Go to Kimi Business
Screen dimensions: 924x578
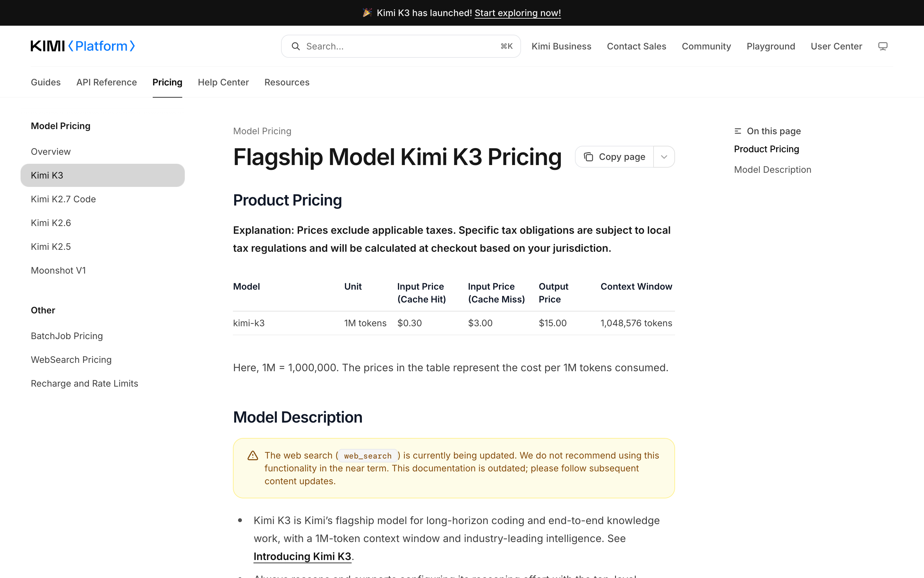[561, 46]
